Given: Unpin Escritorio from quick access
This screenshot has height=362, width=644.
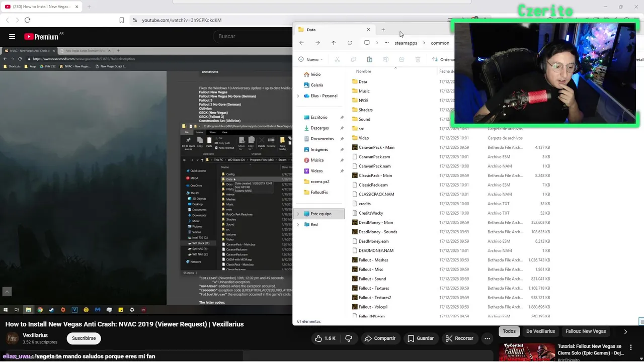Looking at the screenshot, I should [x=342, y=117].
